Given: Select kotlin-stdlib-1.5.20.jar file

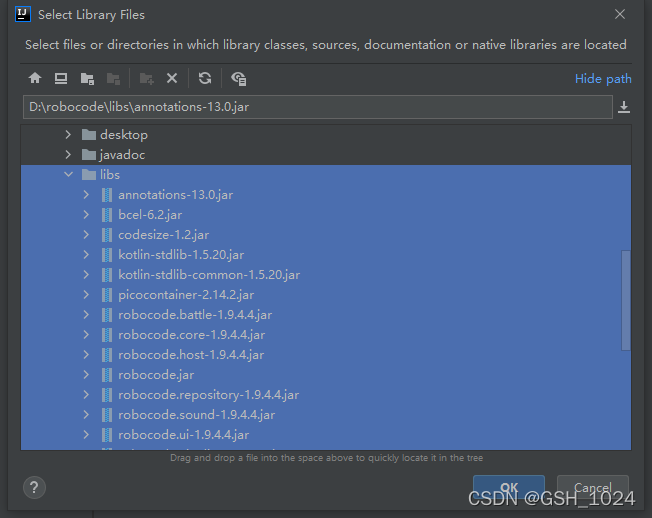Looking at the screenshot, I should [326, 254].
